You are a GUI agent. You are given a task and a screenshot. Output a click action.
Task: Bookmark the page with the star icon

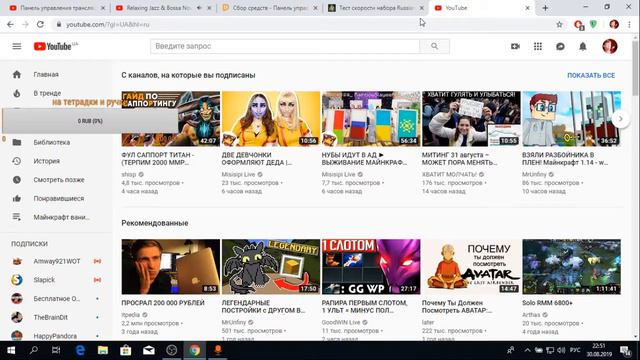coord(560,24)
